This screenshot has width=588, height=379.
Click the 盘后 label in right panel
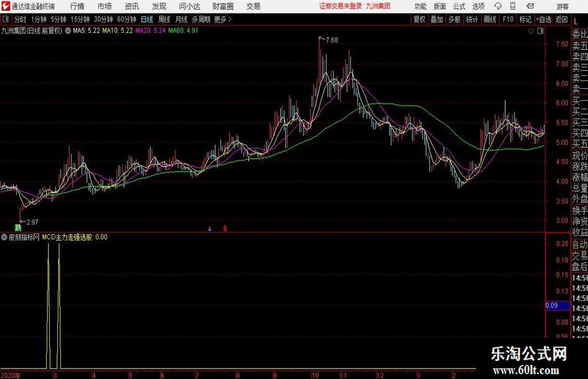pos(580,267)
